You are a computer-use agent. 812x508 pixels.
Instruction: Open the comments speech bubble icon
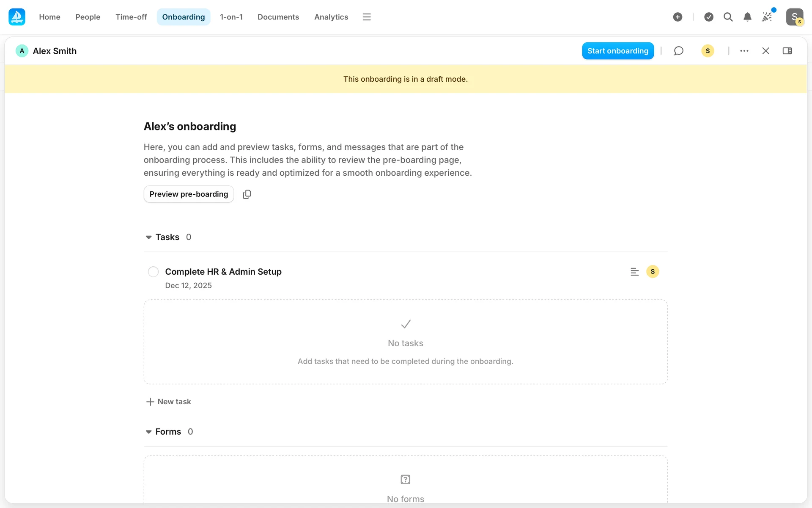[x=678, y=51]
